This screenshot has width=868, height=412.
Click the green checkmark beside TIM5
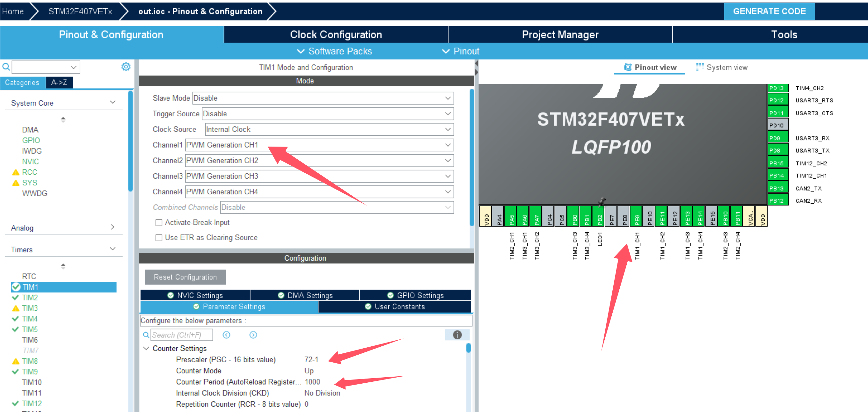(x=15, y=329)
